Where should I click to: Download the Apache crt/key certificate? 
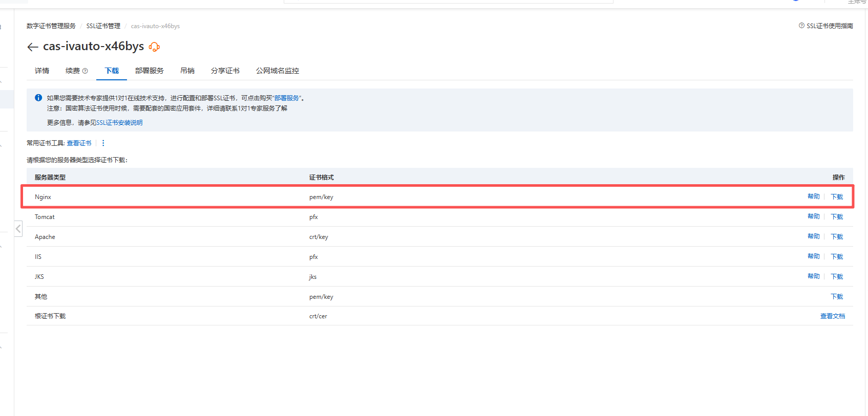[x=837, y=236]
